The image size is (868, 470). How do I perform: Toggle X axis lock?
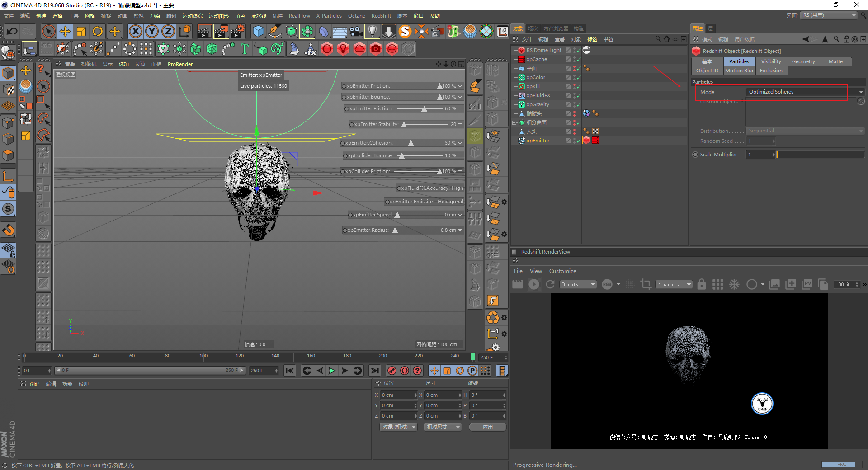tap(136, 31)
